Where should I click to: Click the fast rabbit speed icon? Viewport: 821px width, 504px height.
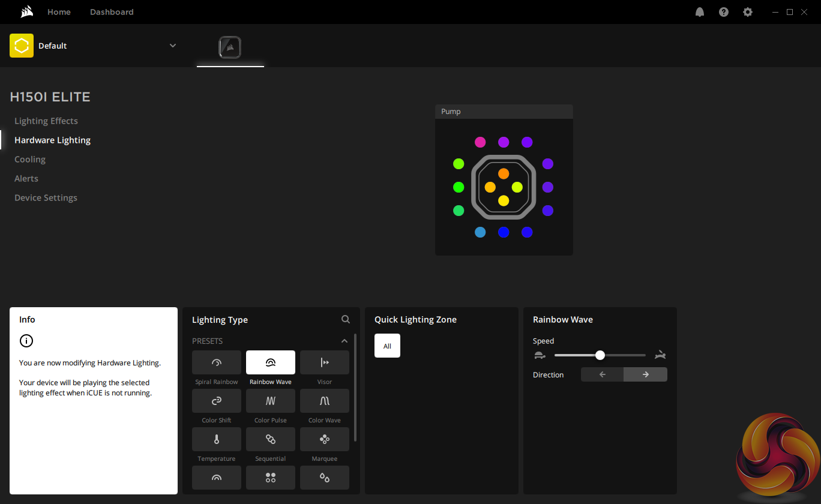coord(661,355)
